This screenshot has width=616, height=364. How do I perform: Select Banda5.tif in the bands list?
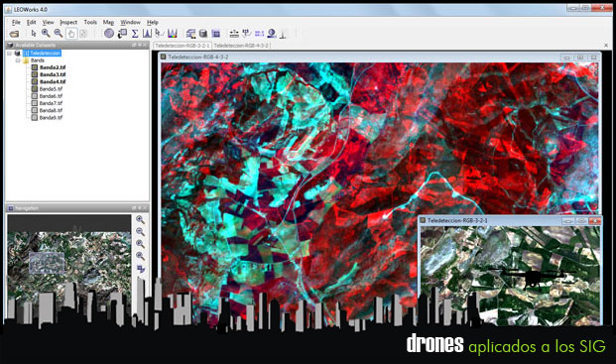51,89
